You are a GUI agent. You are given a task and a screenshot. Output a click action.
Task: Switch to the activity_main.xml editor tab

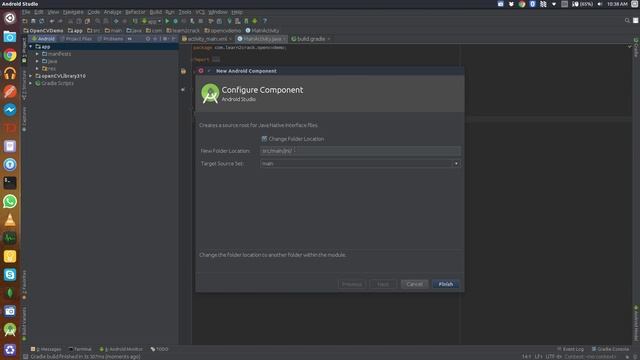(x=207, y=39)
